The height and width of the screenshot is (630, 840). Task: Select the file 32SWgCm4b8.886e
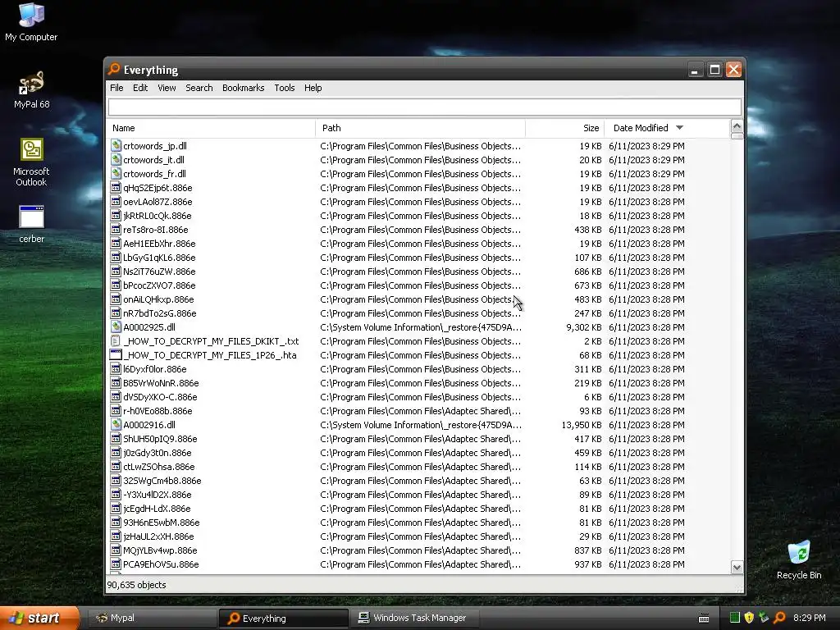(162, 480)
